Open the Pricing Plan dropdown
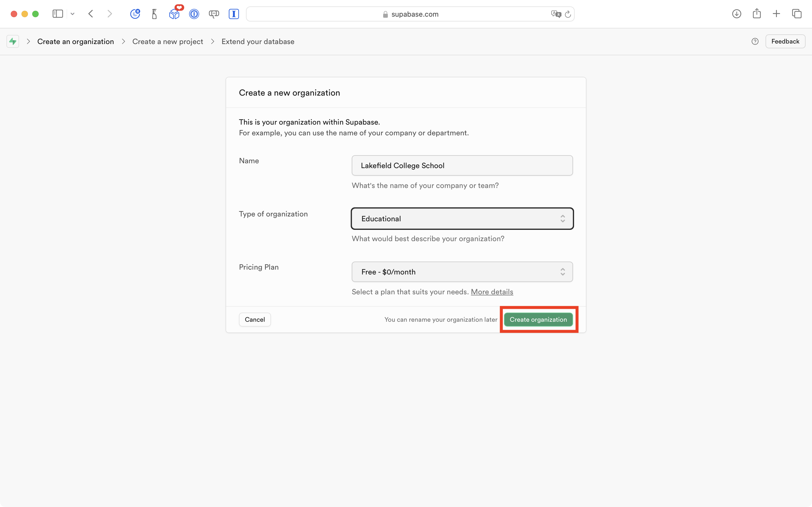812x507 pixels. [462, 272]
